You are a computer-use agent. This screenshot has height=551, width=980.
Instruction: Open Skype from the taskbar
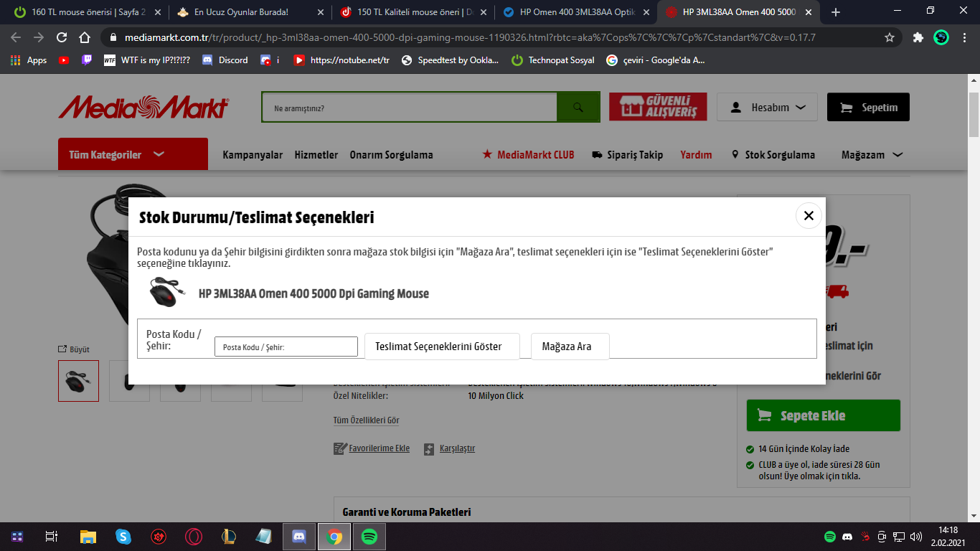(x=123, y=537)
